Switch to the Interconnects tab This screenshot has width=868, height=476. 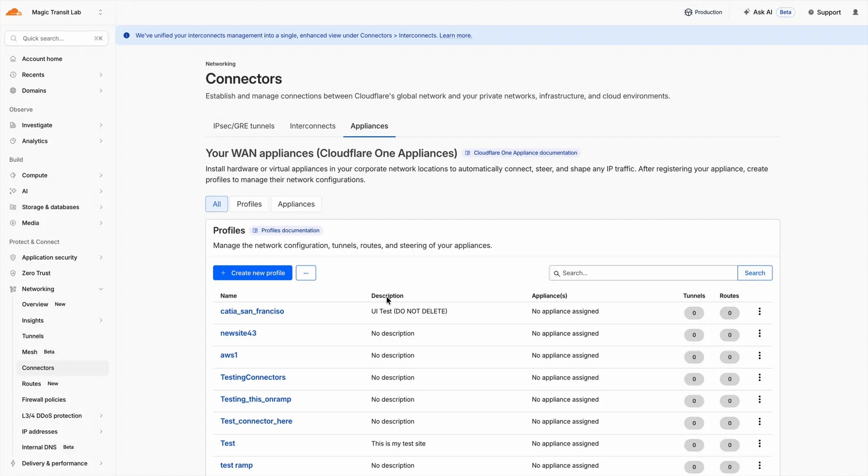312,126
